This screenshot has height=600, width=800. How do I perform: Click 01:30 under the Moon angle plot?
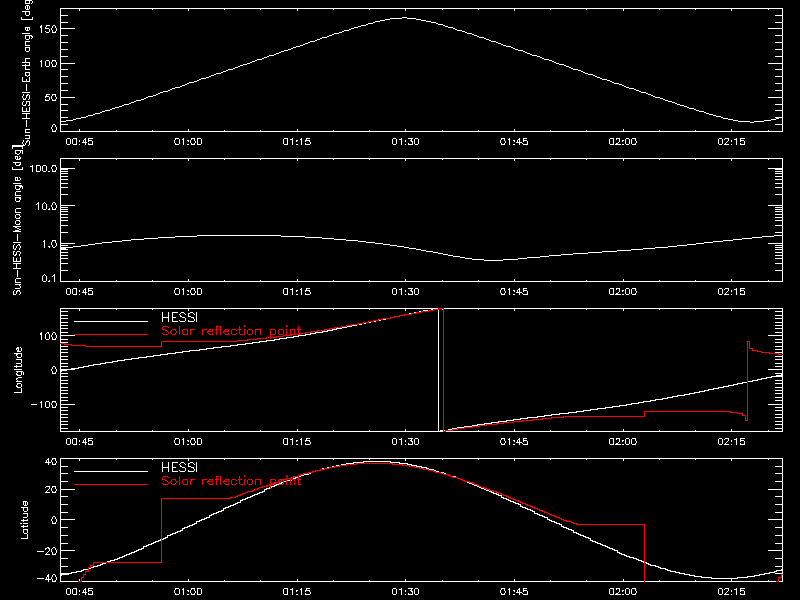406,292
